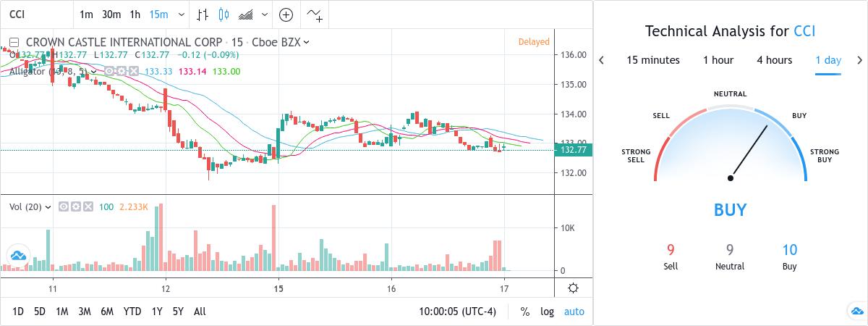Select 3M date range
868x326 pixels.
coord(85,312)
